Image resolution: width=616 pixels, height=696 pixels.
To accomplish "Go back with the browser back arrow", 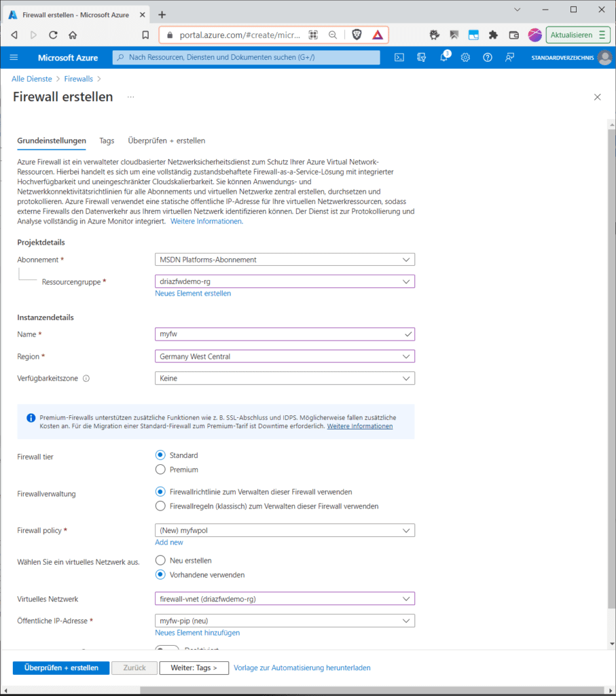I will point(14,35).
